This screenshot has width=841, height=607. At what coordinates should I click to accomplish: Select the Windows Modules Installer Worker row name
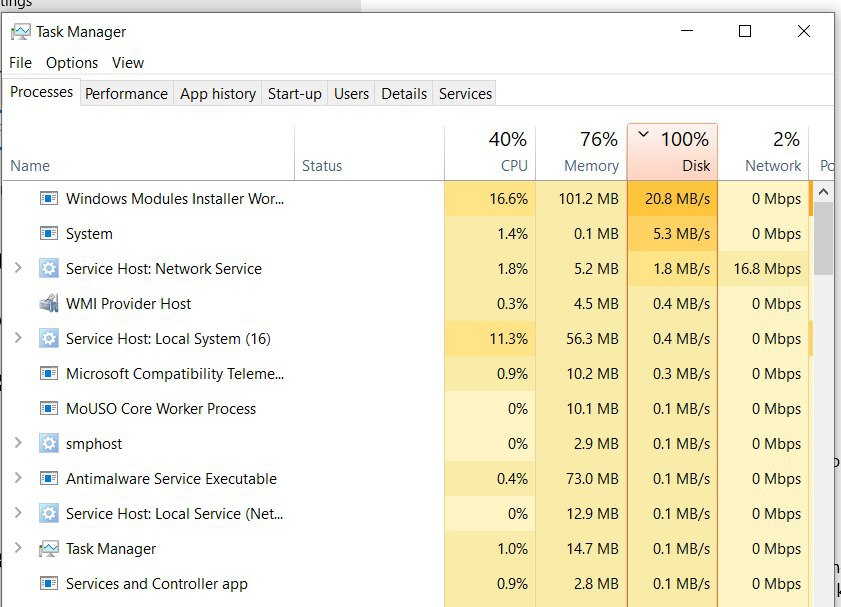click(175, 199)
